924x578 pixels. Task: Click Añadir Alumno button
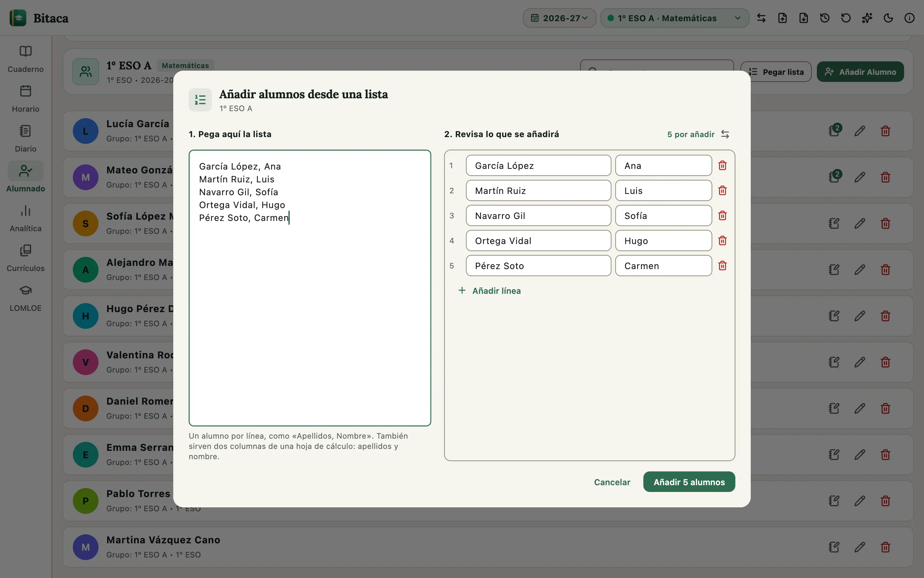coord(860,72)
